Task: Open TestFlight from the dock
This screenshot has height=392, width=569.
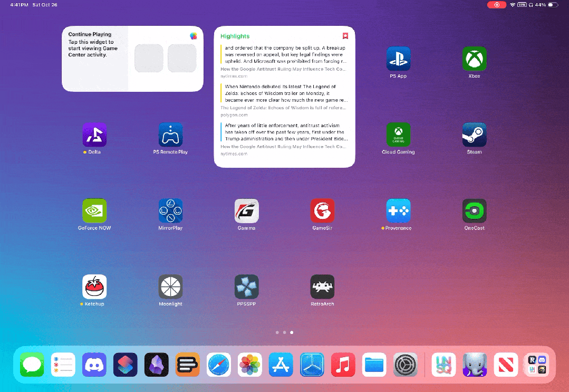Action: coord(312,365)
